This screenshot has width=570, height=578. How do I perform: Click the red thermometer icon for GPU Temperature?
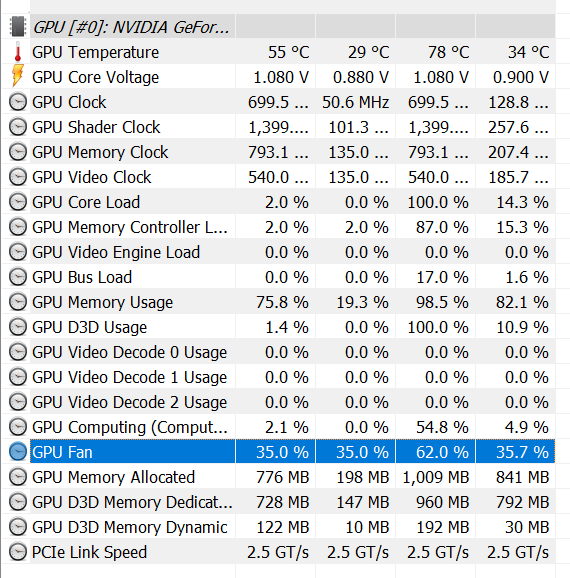click(18, 52)
